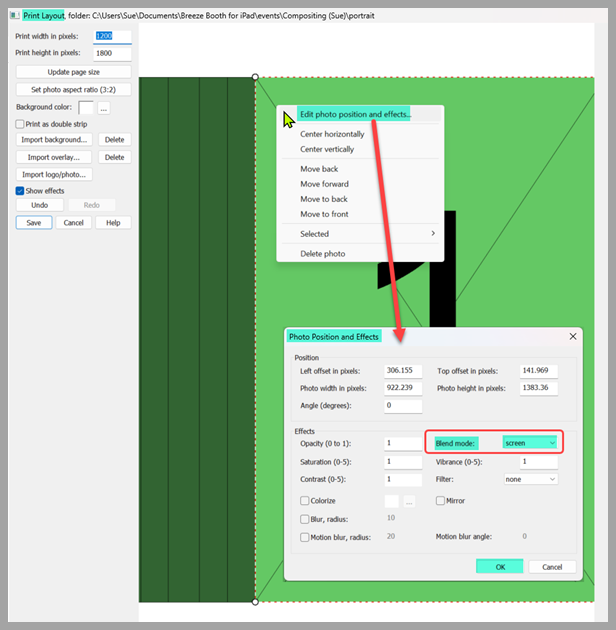
Task: Click the Vibrance (0-5) field
Action: coord(538,462)
